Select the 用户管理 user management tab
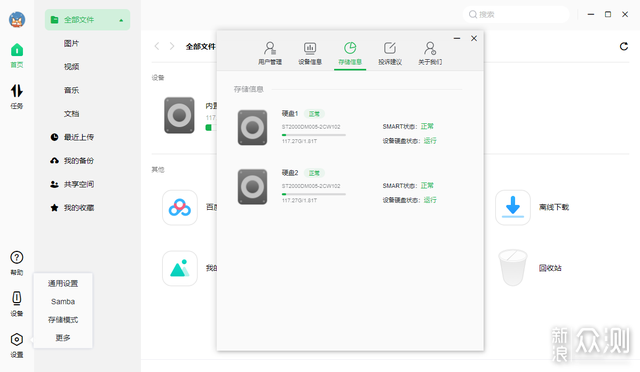 [270, 53]
